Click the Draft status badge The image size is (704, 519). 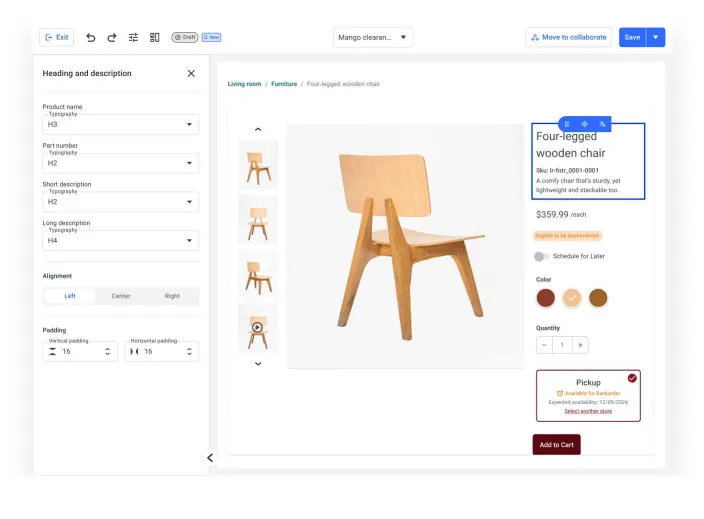pos(185,37)
